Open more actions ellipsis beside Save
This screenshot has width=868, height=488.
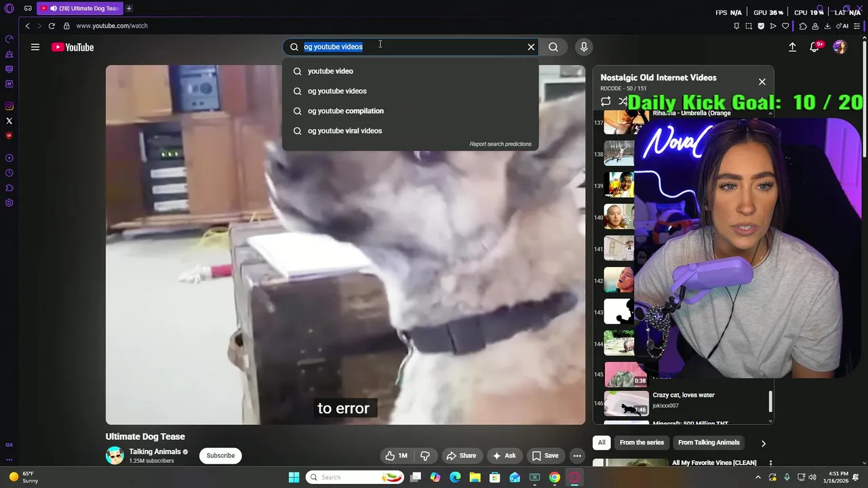click(577, 455)
